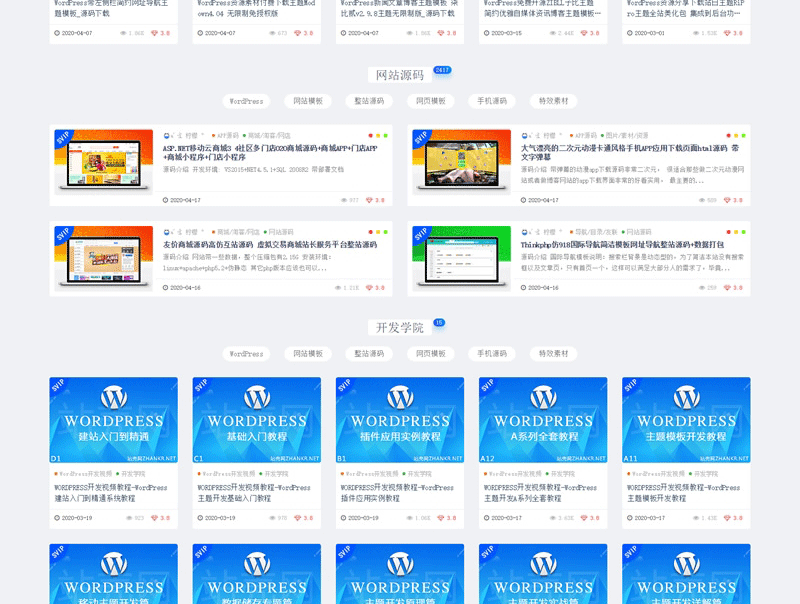800x604 pixels.
Task: Click the clock icon on the ASP.NET移动云商城 card
Action: click(x=165, y=200)
